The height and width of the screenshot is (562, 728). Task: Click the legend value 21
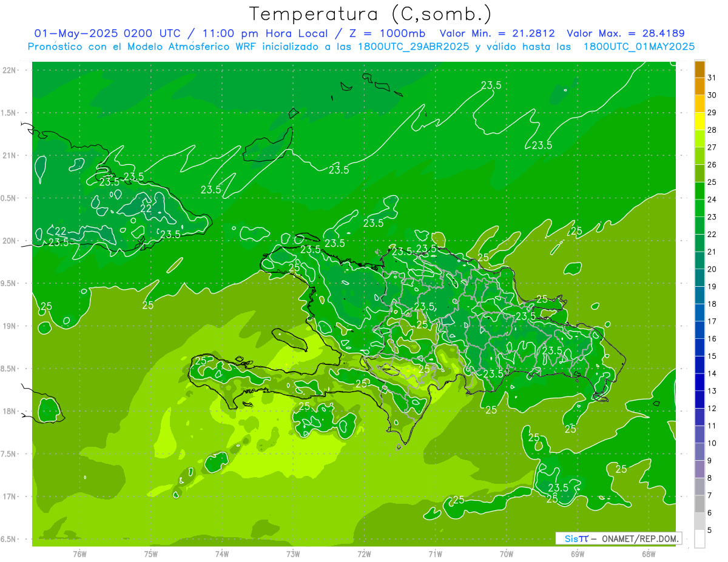(712, 252)
